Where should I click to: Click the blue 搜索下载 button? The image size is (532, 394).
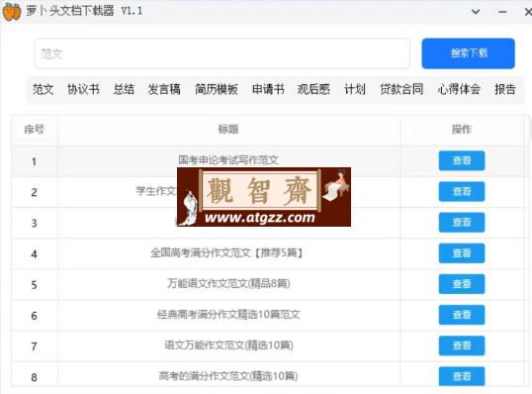point(468,53)
